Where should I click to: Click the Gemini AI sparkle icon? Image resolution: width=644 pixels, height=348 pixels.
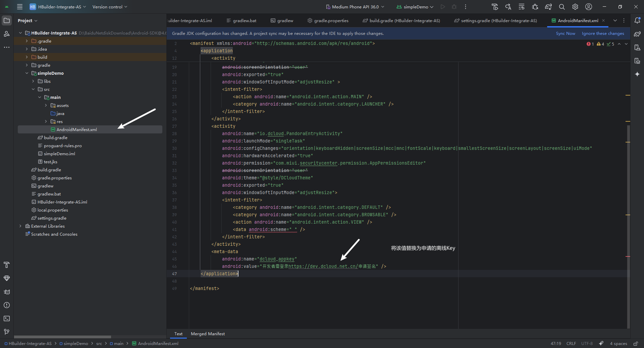tap(637, 74)
